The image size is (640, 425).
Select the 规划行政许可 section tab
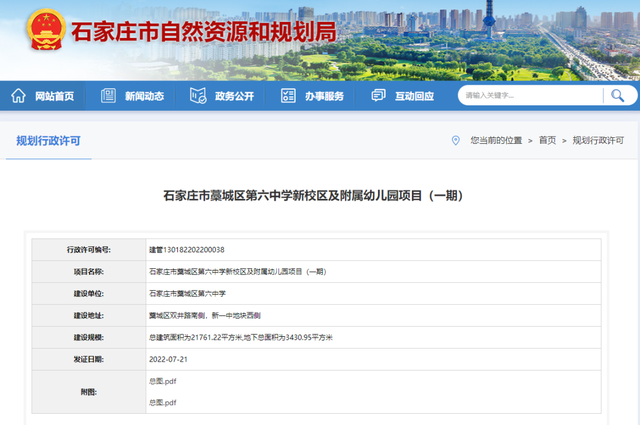tap(49, 141)
